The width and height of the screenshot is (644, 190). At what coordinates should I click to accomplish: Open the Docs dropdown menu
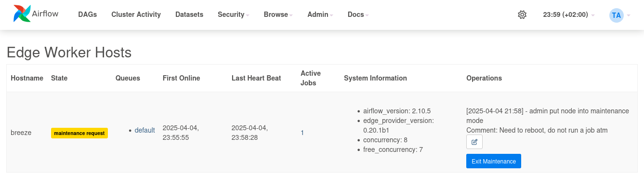pyautogui.click(x=358, y=14)
